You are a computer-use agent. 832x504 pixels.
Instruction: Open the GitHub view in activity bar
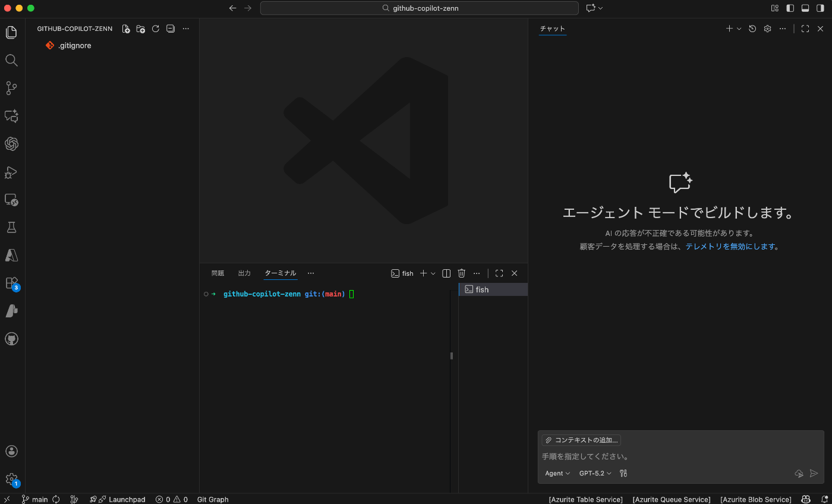coord(11,339)
